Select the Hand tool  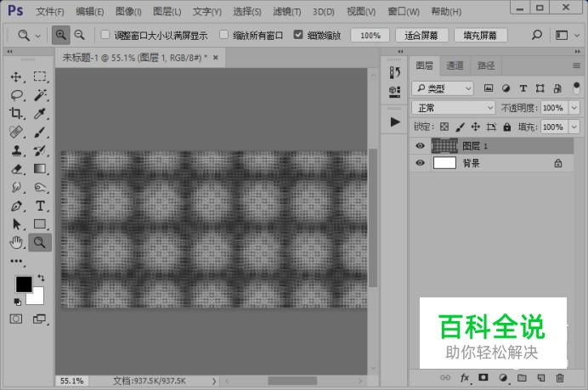click(x=16, y=243)
